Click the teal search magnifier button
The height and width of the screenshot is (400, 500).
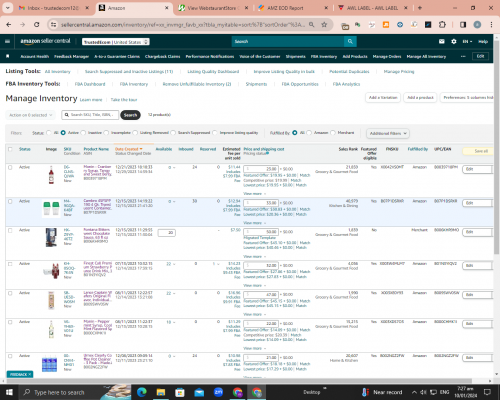pyautogui.click(x=350, y=41)
